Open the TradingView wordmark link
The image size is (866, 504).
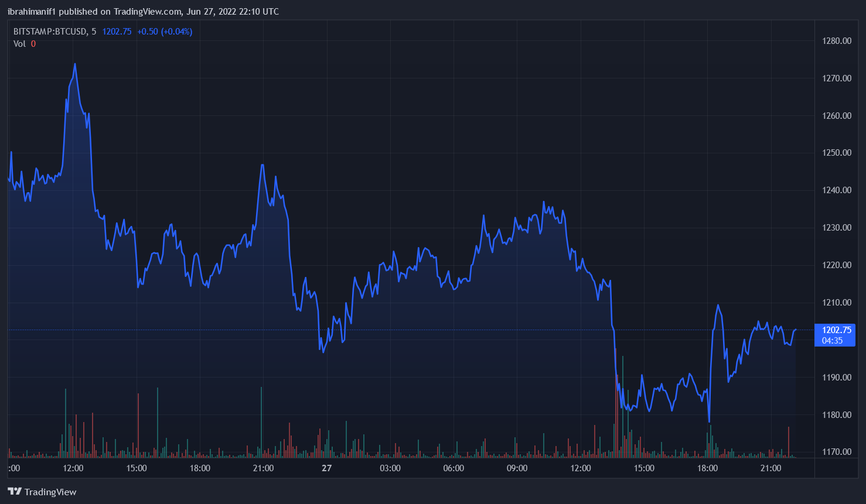point(50,492)
